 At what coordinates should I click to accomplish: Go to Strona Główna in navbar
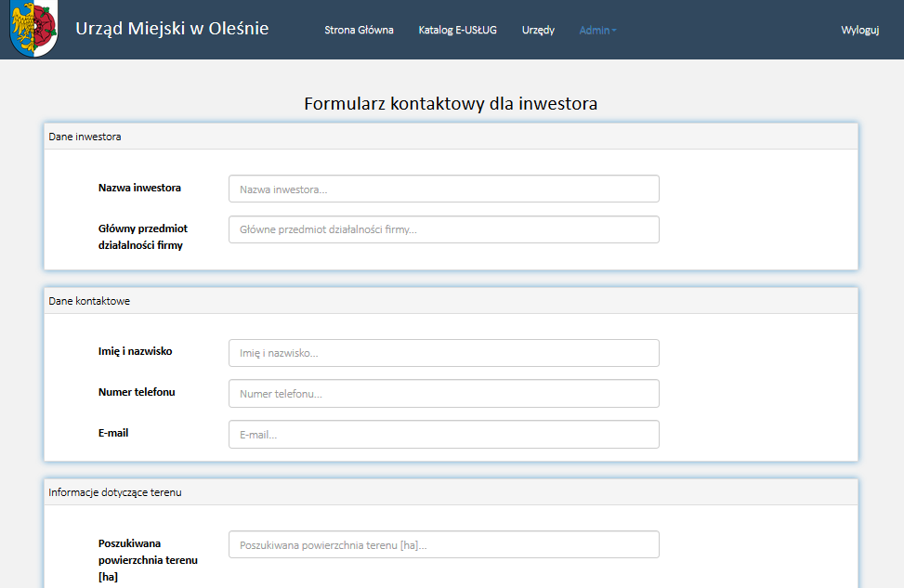pos(359,30)
